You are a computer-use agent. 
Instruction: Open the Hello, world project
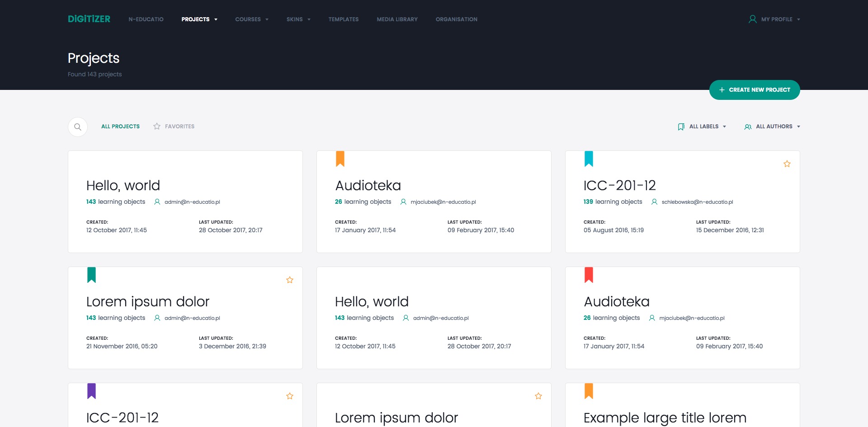[123, 185]
